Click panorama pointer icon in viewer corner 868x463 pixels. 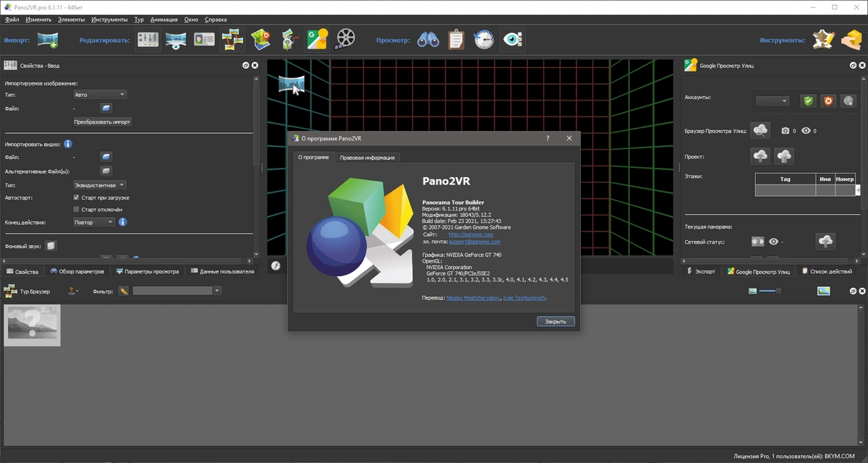pyautogui.click(x=291, y=83)
